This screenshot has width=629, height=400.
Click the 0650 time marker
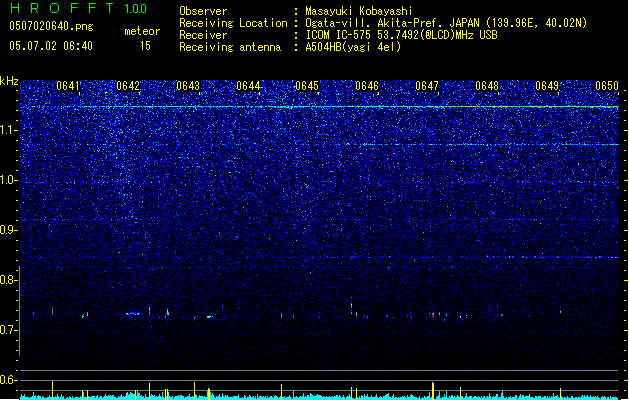(x=607, y=86)
